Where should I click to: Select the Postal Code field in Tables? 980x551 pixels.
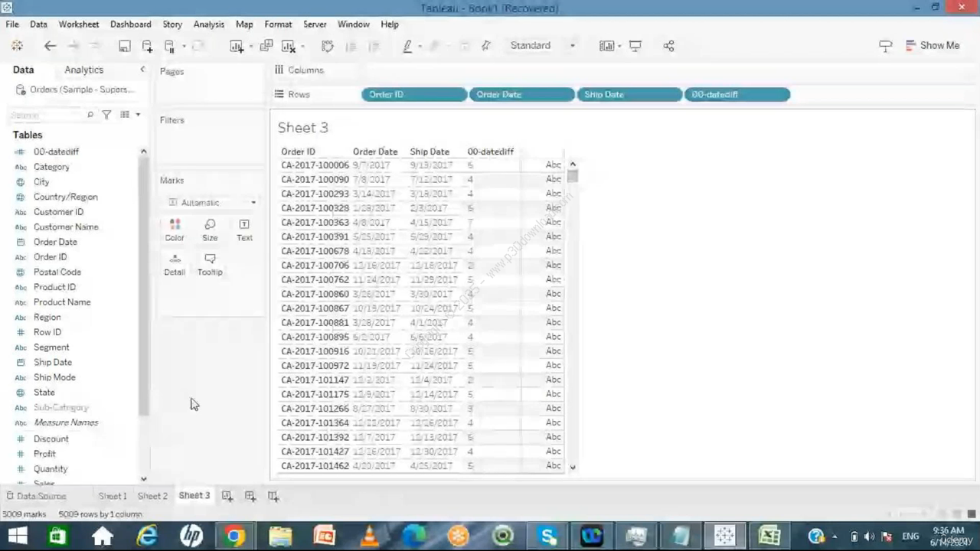click(57, 272)
